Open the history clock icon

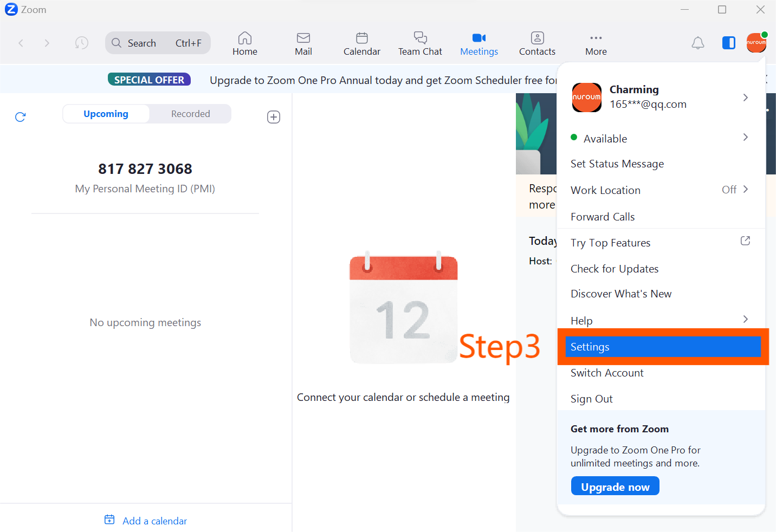(x=81, y=43)
